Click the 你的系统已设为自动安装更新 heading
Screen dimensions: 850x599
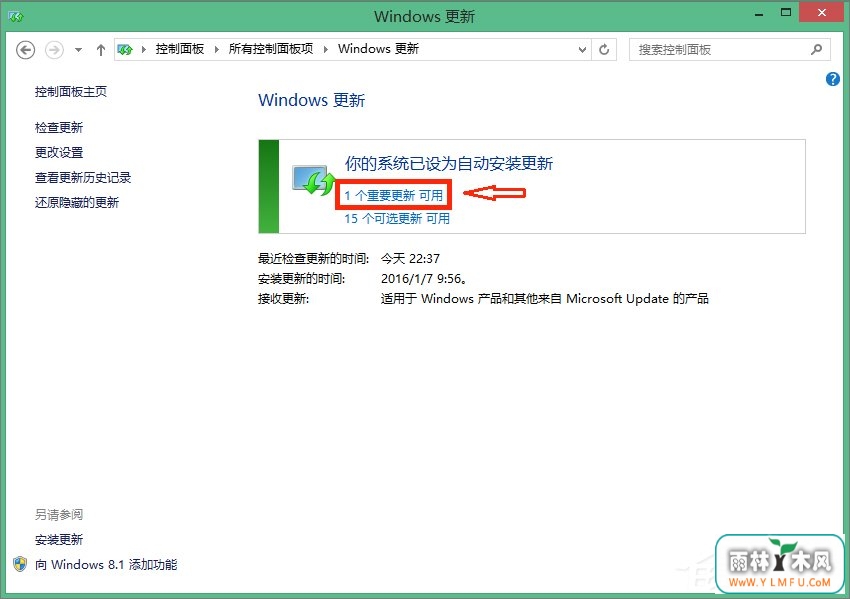tap(449, 163)
